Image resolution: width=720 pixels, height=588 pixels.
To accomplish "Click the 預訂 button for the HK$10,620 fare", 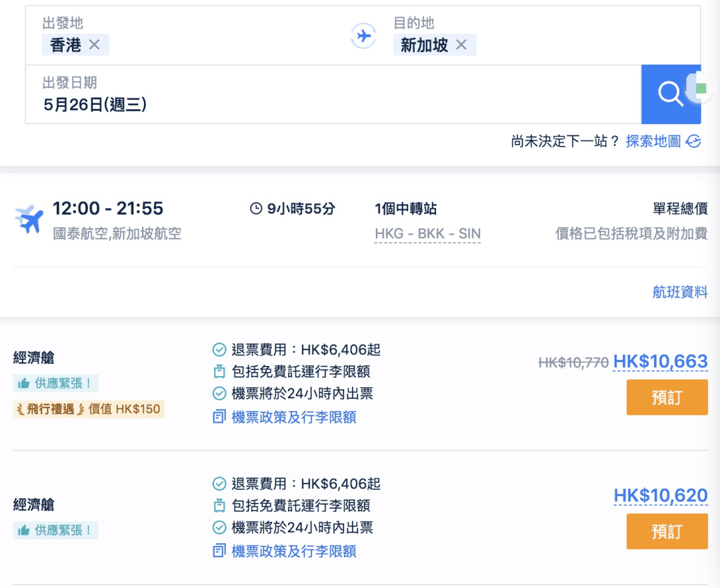I will pyautogui.click(x=667, y=531).
